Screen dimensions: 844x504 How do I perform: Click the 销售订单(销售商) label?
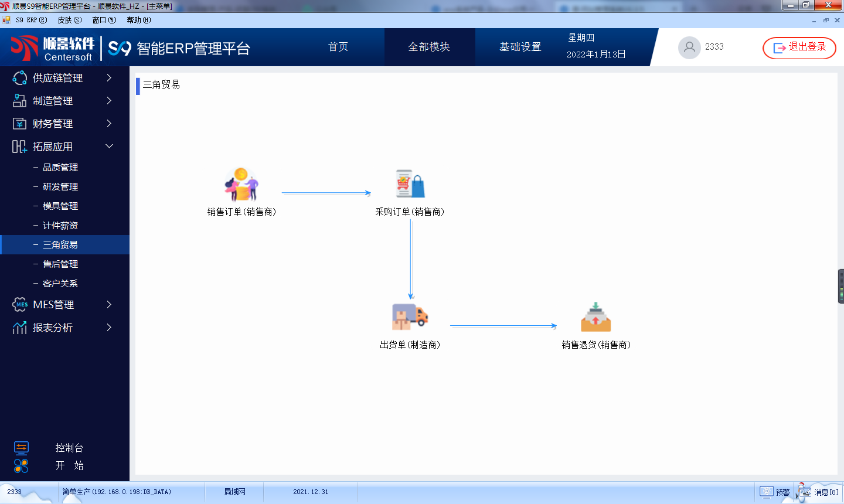(241, 212)
